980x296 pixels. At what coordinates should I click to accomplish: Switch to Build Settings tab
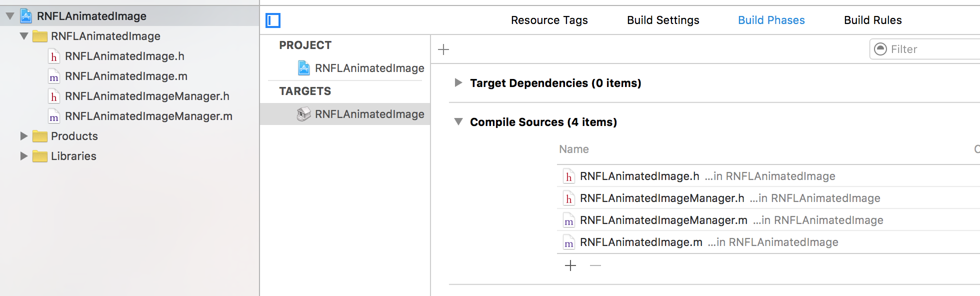[663, 20]
